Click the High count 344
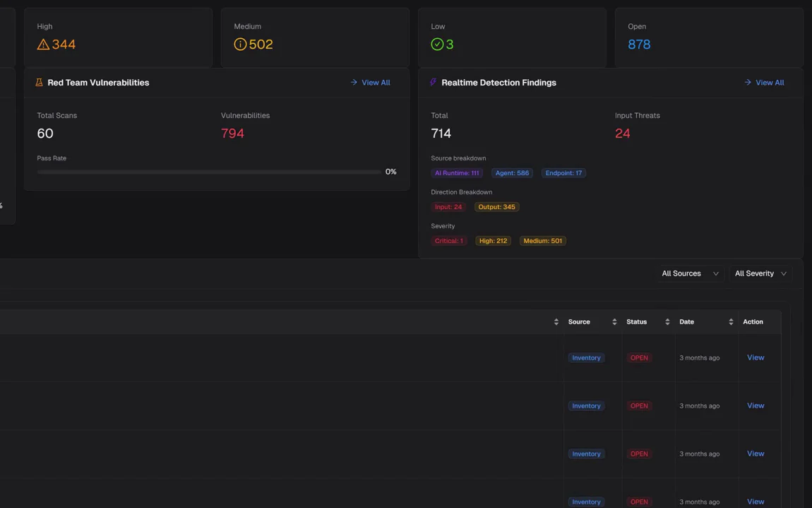Viewport: 812px width, 508px height. click(64, 45)
